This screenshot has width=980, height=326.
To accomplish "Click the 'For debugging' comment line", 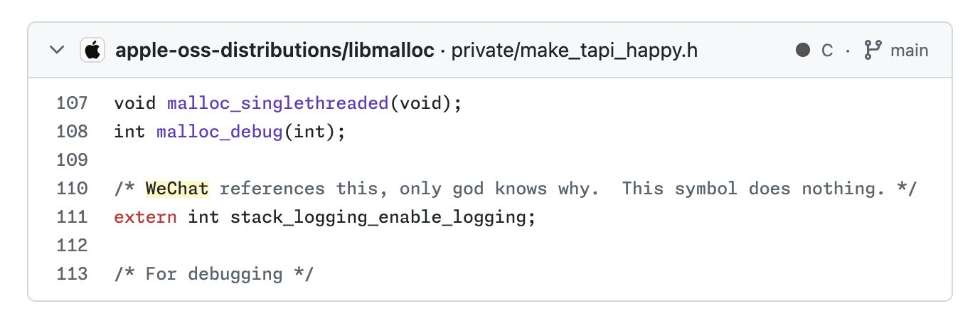I will coord(213,274).
